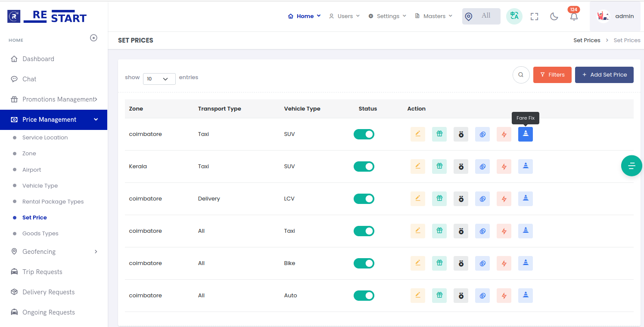
Task: Click the orange Filters button
Action: point(552,75)
